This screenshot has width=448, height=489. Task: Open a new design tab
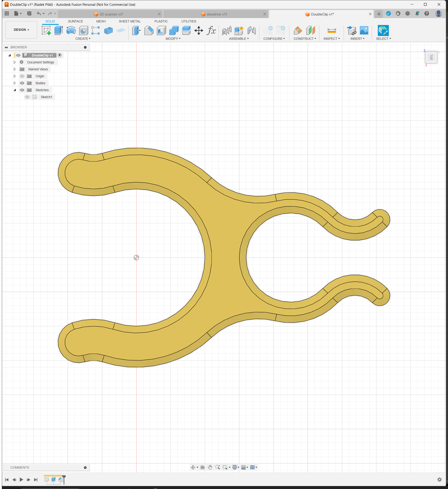coord(379,14)
